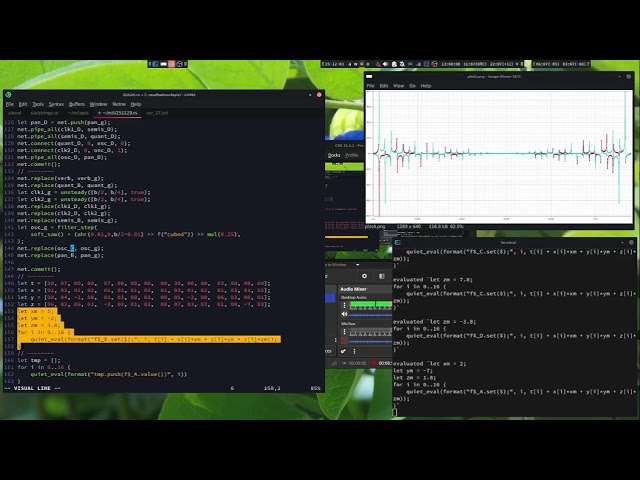Click the OBS source properties gear icon
Viewport: 640px width, 480px height.
[x=365, y=276]
